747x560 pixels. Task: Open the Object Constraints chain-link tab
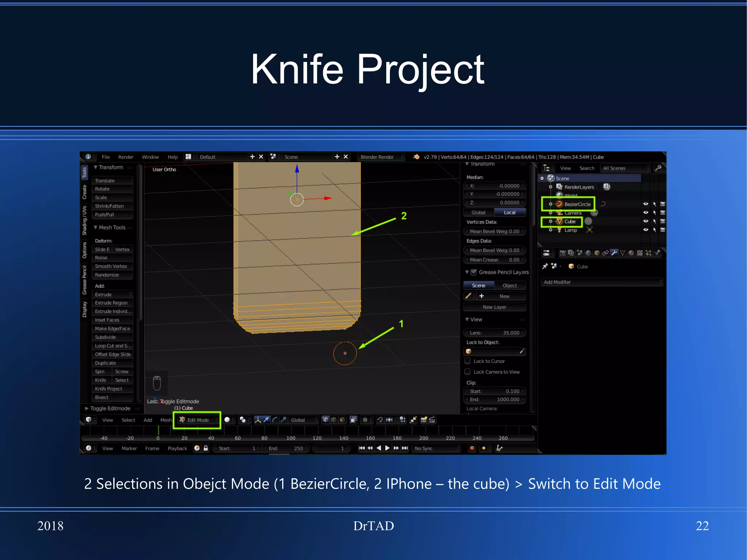coord(605,253)
